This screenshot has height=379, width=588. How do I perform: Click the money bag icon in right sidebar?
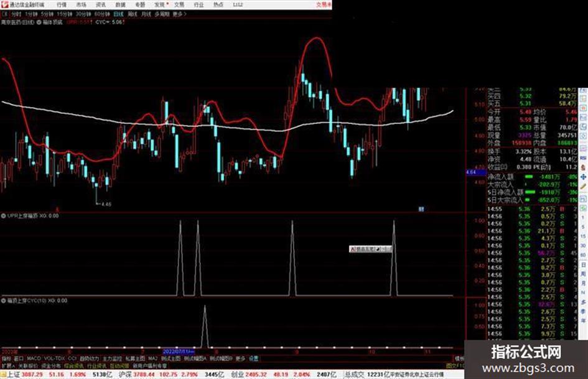click(x=583, y=167)
